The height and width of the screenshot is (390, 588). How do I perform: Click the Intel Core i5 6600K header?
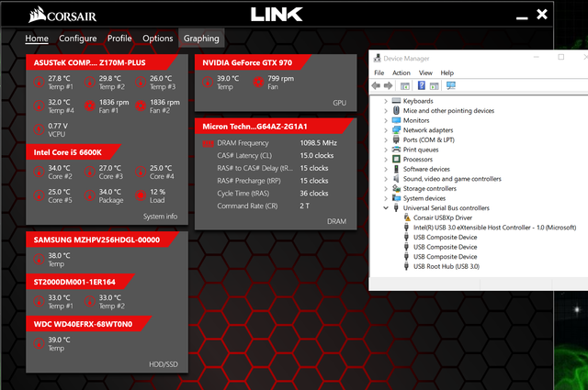click(72, 152)
